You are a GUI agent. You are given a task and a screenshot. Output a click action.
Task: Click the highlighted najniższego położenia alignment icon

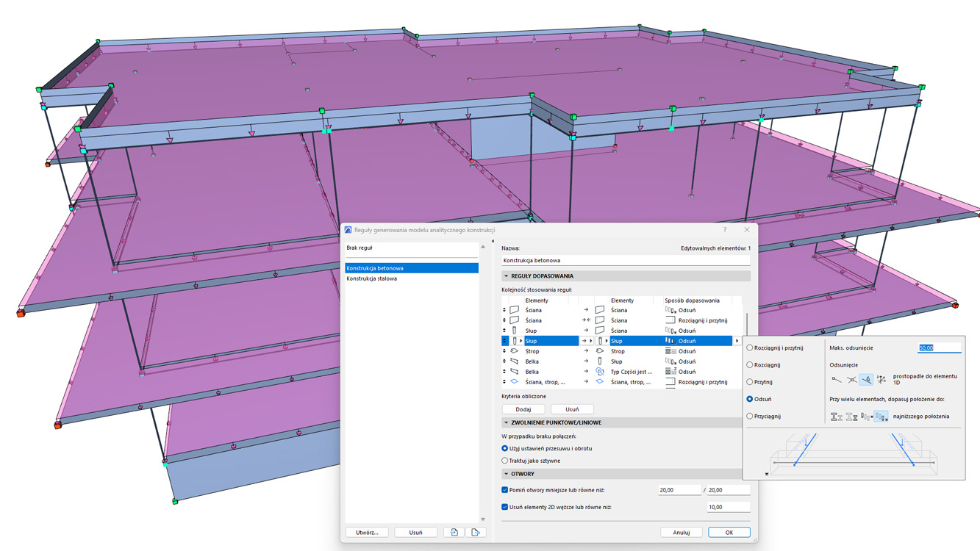coord(882,415)
